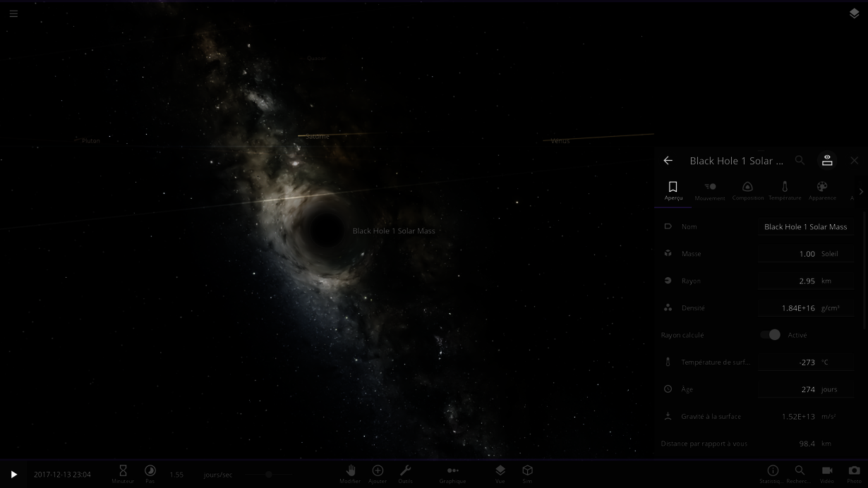Select the Saturne label

pyautogui.click(x=318, y=136)
